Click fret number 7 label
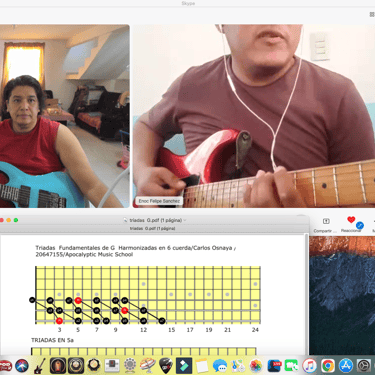 pyautogui.click(x=97, y=330)
